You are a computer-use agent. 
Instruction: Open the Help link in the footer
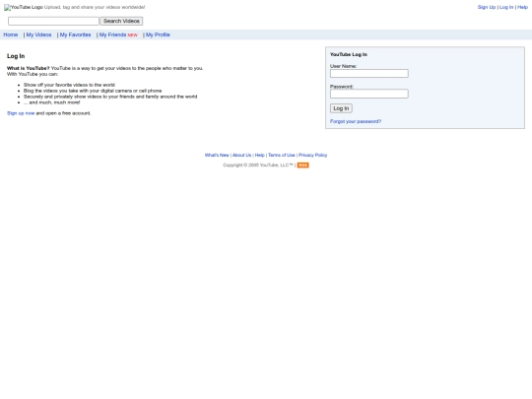(x=259, y=155)
